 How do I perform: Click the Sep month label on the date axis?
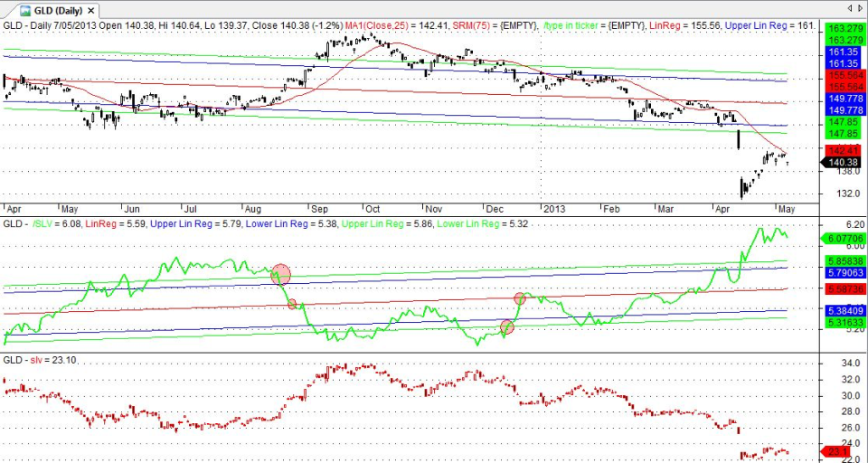pos(319,209)
